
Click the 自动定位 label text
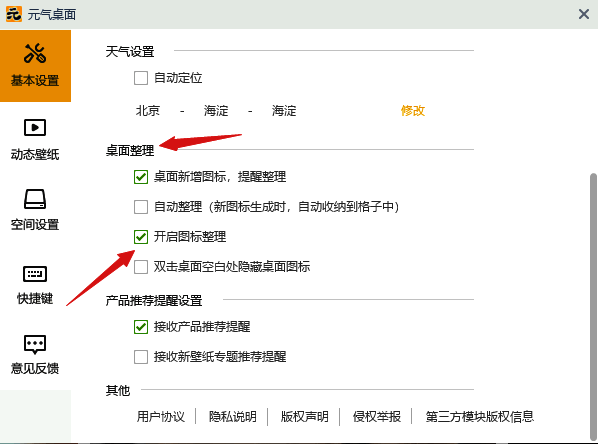(x=178, y=78)
